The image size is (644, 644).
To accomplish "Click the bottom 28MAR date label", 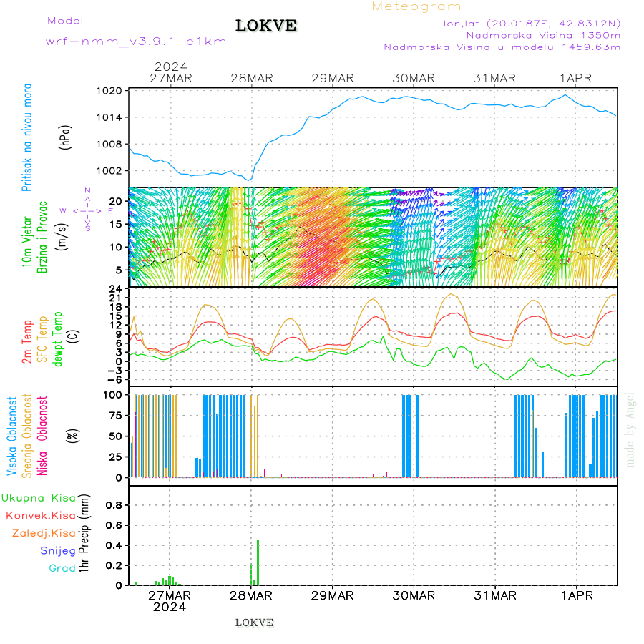I will [x=251, y=595].
